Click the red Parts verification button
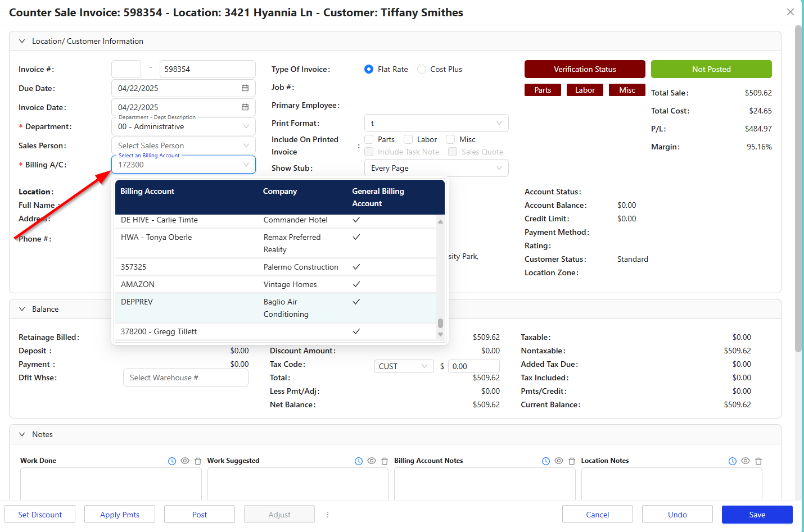This screenshot has width=804, height=532. tap(543, 90)
